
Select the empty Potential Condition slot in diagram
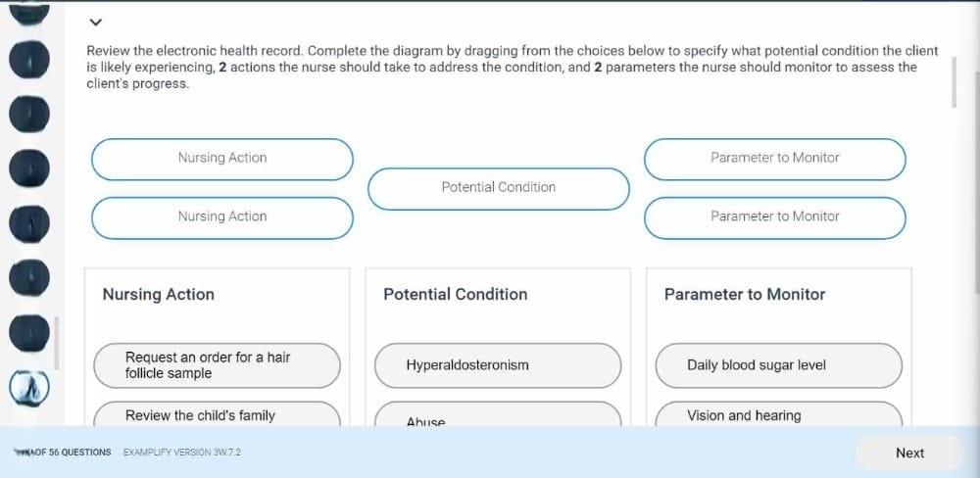pos(498,188)
